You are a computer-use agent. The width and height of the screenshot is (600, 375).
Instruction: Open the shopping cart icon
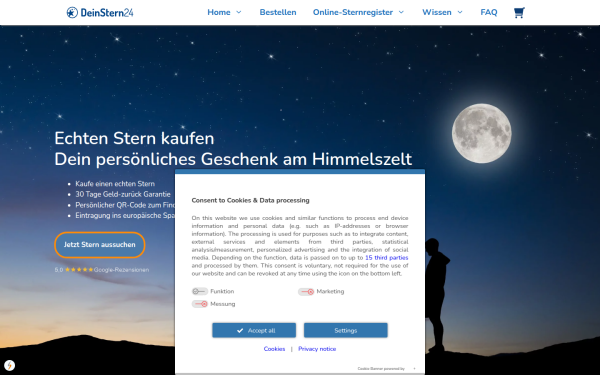(519, 13)
